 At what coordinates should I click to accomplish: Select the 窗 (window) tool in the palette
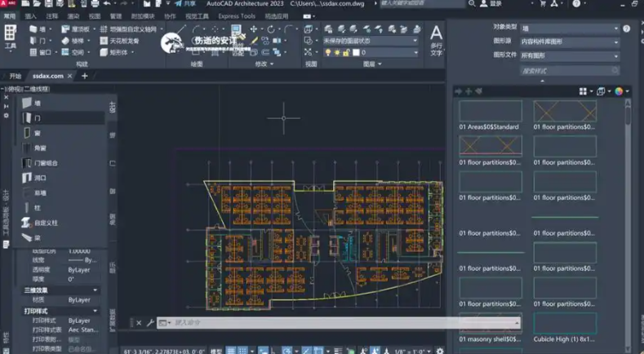point(38,133)
